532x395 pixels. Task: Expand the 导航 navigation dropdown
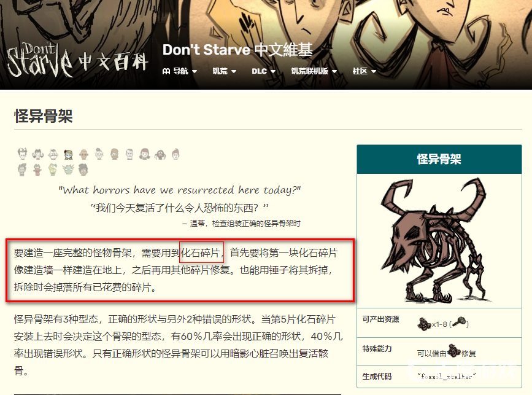[180, 71]
